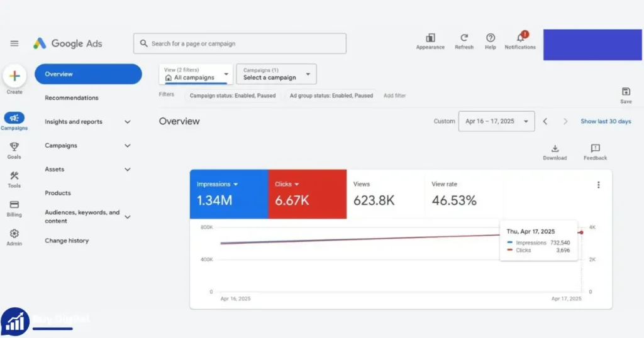The image size is (644, 338).
Task: Click the 3,696 clicks tooltip value
Action: point(563,250)
